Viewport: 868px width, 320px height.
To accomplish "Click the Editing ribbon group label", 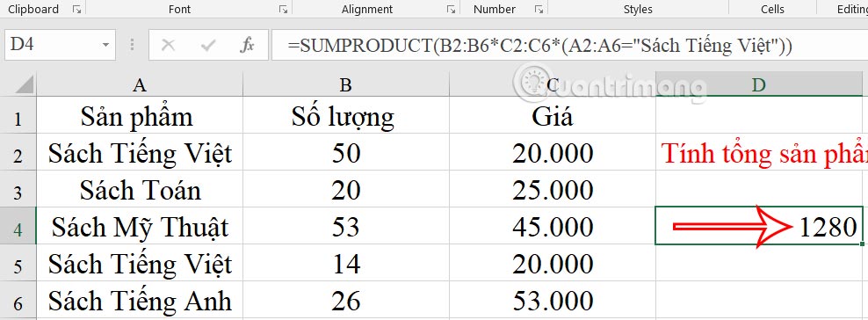I will click(x=851, y=9).
